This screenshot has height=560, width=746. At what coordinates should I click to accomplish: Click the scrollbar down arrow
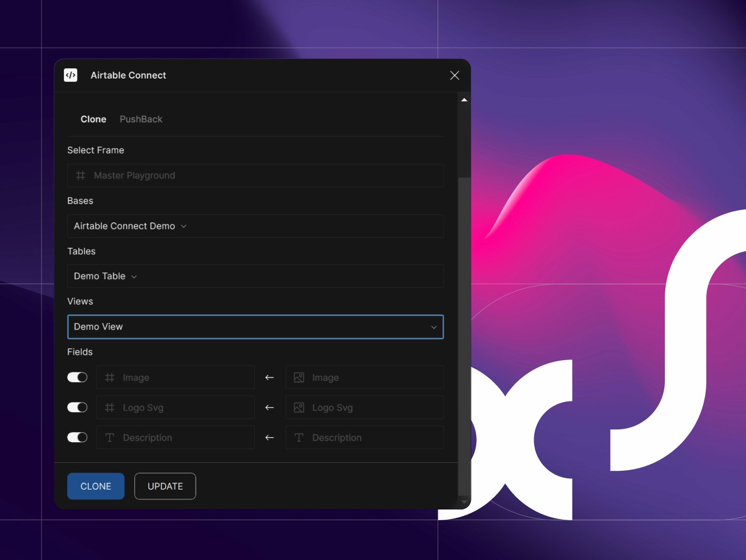(x=464, y=502)
